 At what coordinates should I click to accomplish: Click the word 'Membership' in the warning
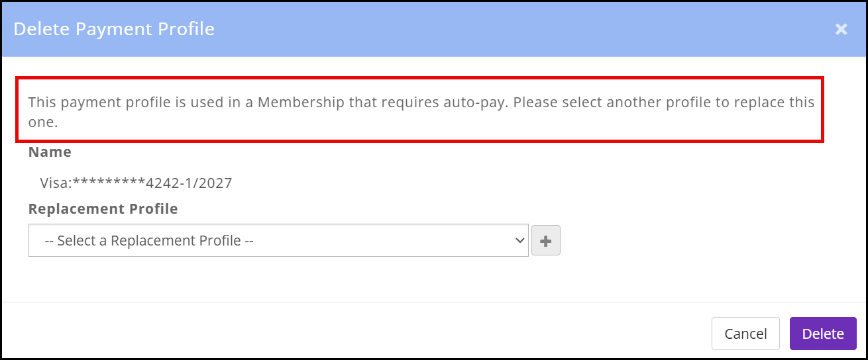coord(301,103)
